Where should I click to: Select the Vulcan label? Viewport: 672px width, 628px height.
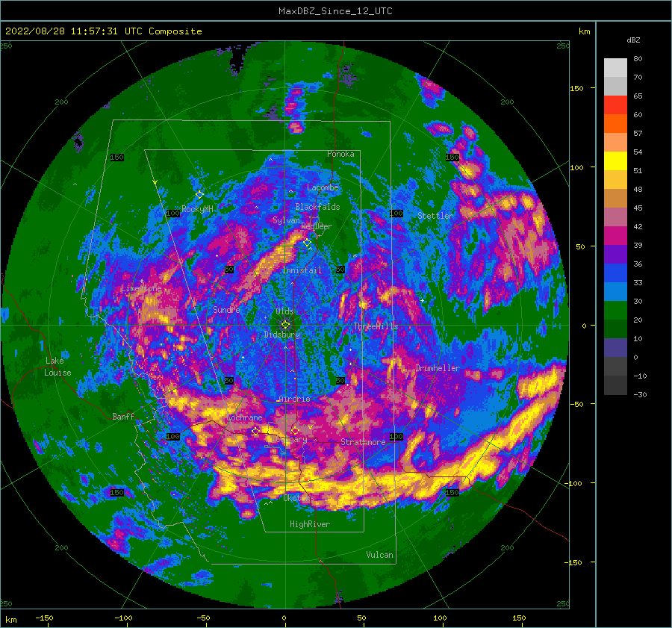pos(380,555)
